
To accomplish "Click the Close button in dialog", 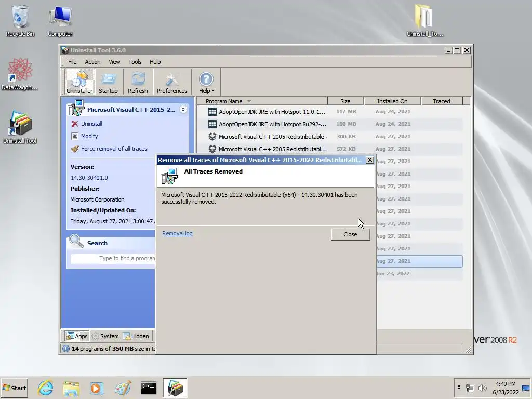I will pos(351,234).
